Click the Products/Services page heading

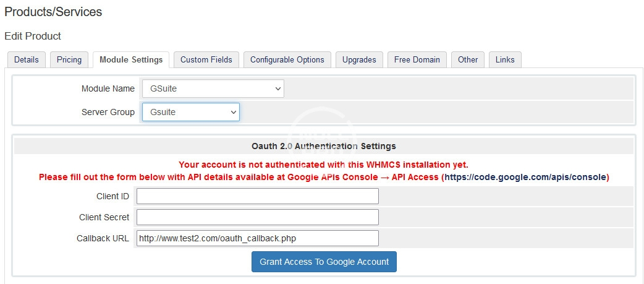[53, 12]
